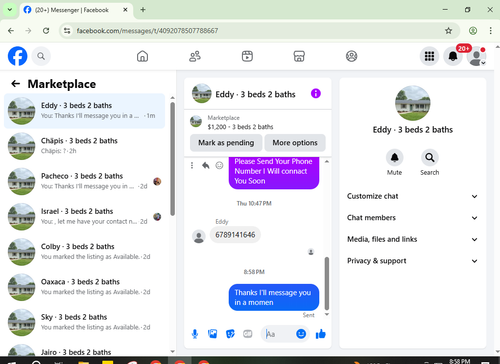Open the GIF picker icon
500x364 pixels.
[248, 334]
